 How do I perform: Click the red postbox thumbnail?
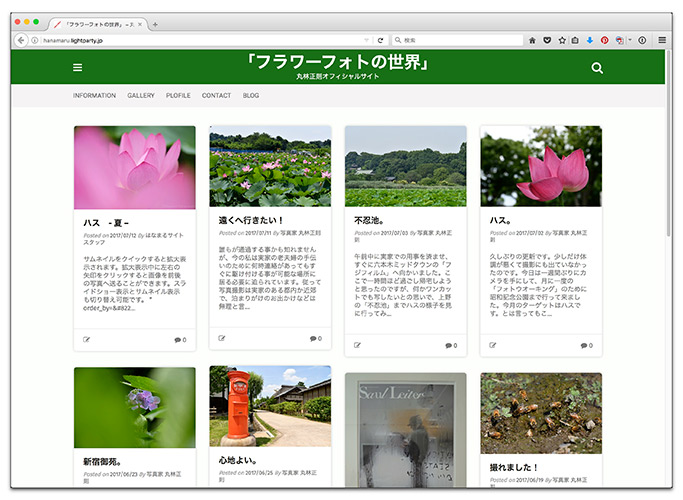pyautogui.click(x=270, y=406)
